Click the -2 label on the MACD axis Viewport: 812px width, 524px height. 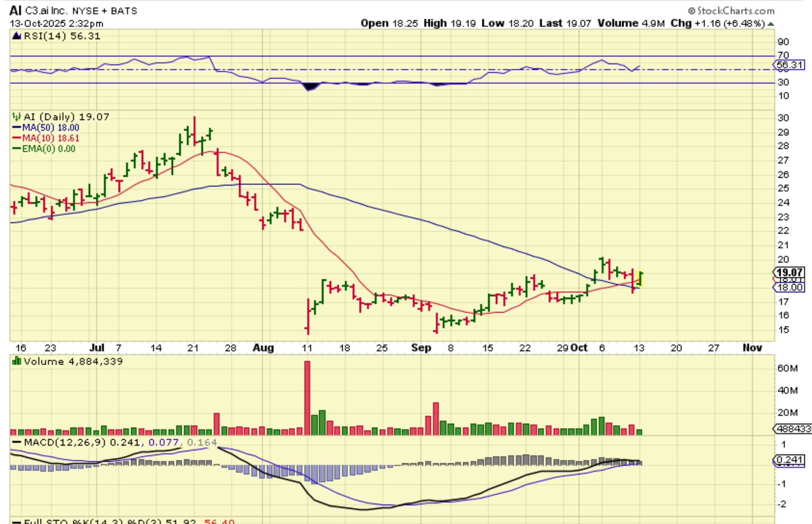click(x=782, y=504)
